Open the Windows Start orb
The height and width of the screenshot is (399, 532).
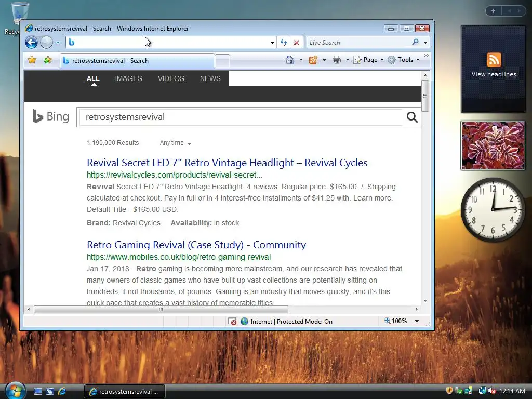[15, 390]
